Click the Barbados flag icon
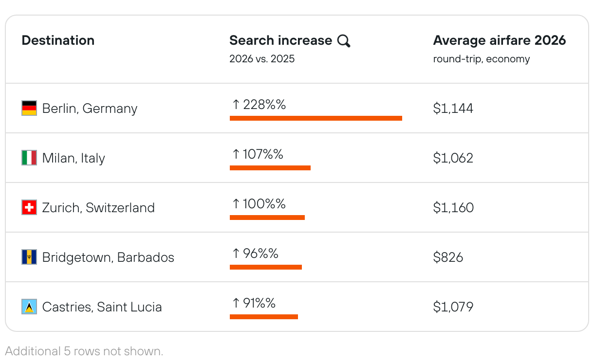The height and width of the screenshot is (364, 594). [29, 257]
